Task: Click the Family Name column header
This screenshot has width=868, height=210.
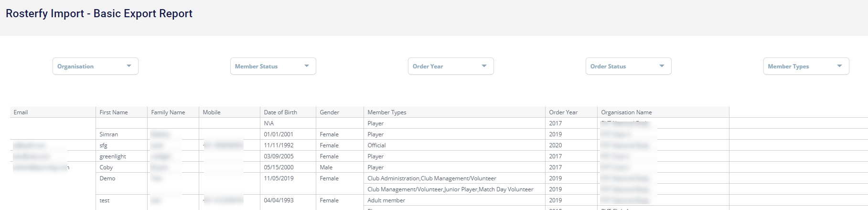Action: click(168, 112)
